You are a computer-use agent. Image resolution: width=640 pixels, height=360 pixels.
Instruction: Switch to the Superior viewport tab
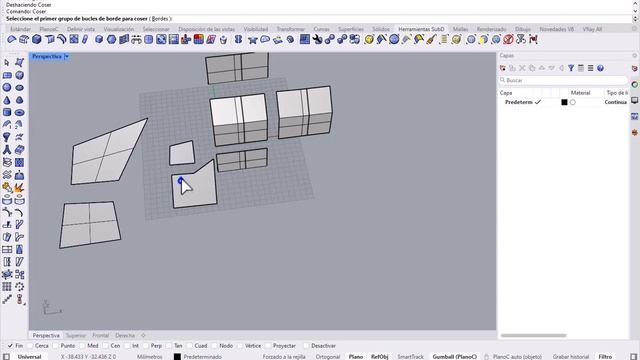coord(76,335)
